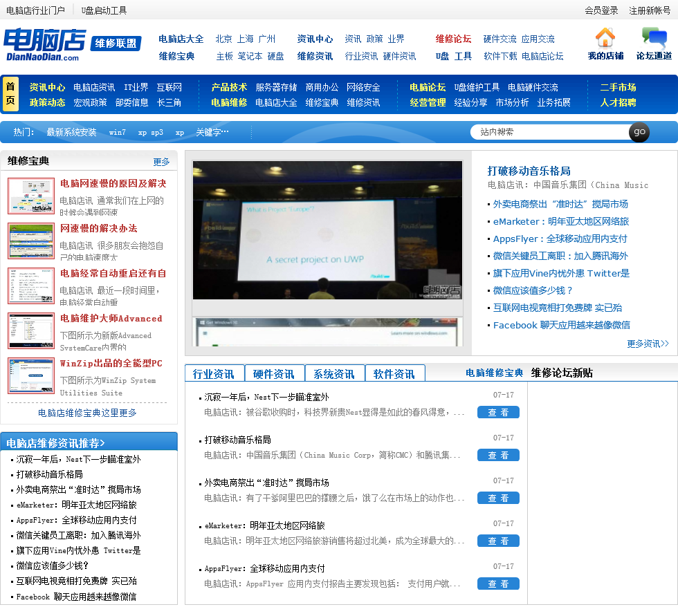Open 维修论坛 red header link

[x=453, y=39]
